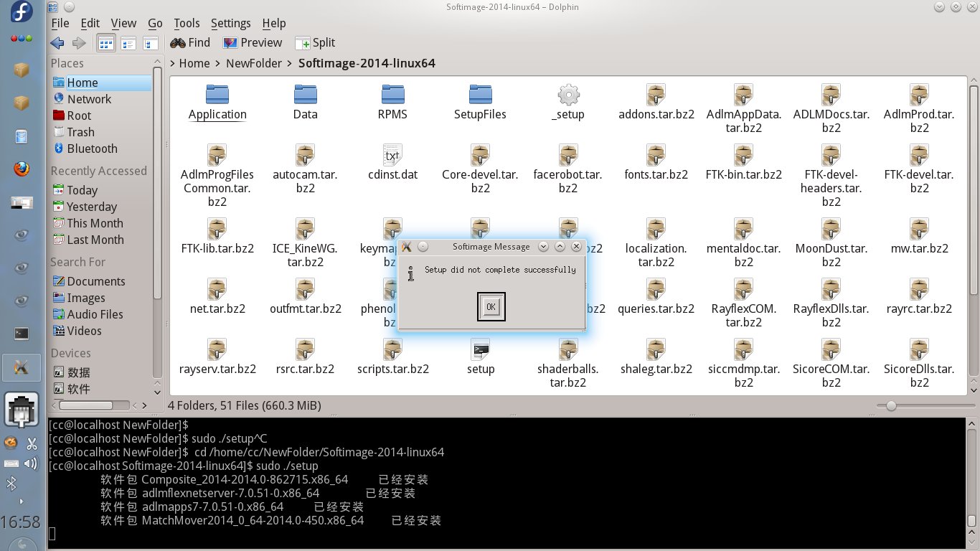Viewport: 980px width, 551px height.
Task: Select the scripts.tar.bz2 archive icon
Action: tap(392, 349)
